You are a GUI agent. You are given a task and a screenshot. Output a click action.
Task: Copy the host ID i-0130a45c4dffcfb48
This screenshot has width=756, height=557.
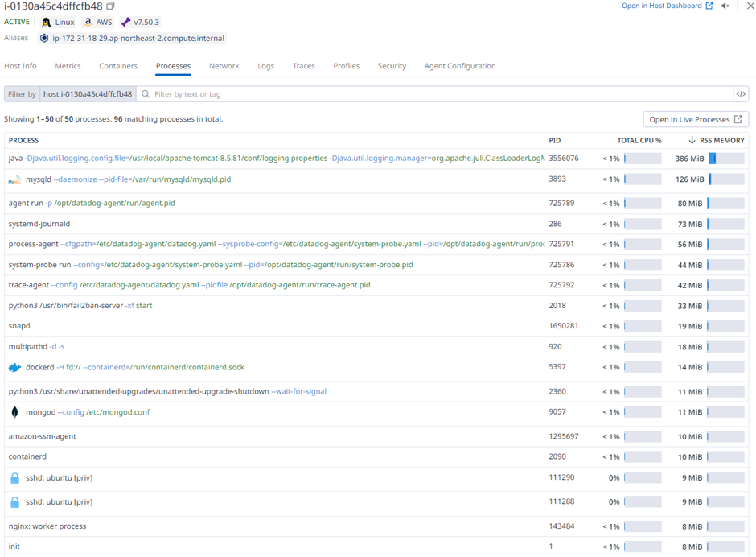[110, 6]
